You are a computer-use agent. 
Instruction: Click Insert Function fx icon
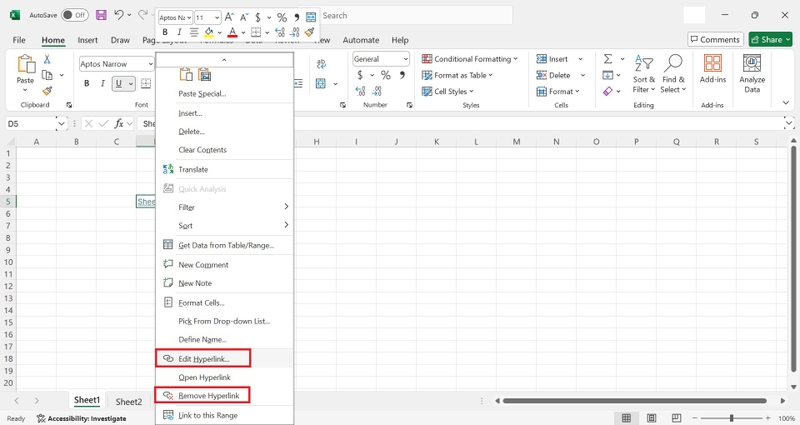[x=119, y=123]
